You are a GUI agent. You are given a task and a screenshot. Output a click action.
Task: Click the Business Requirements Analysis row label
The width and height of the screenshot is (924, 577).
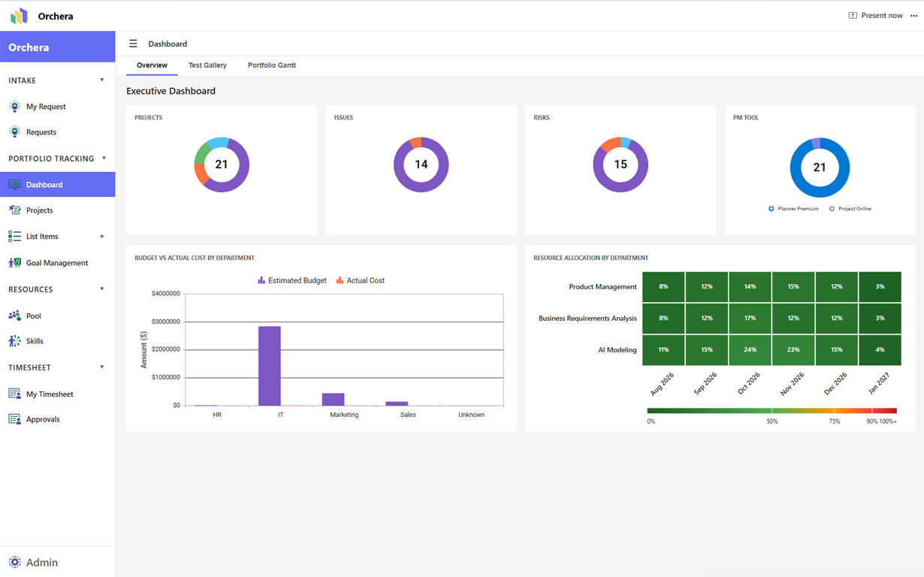[x=587, y=318]
